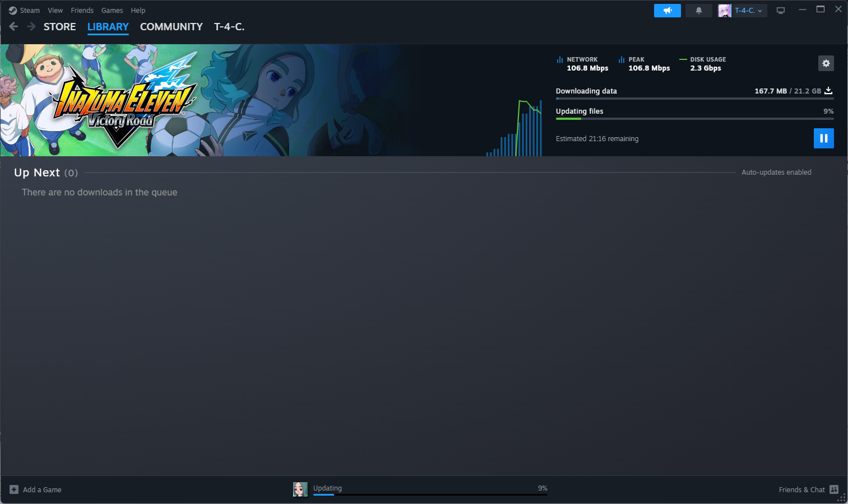
Task: Click the plus icon beside Add a Game
Action: click(14, 489)
